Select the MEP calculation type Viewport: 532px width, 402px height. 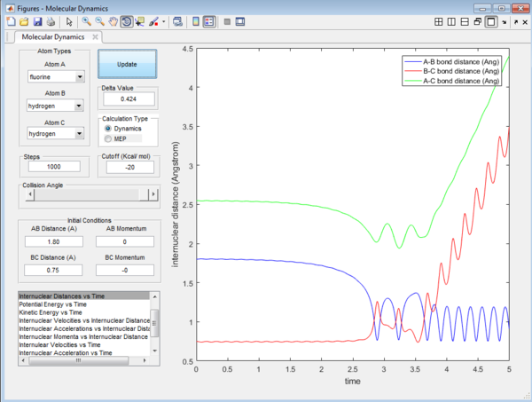[109, 138]
